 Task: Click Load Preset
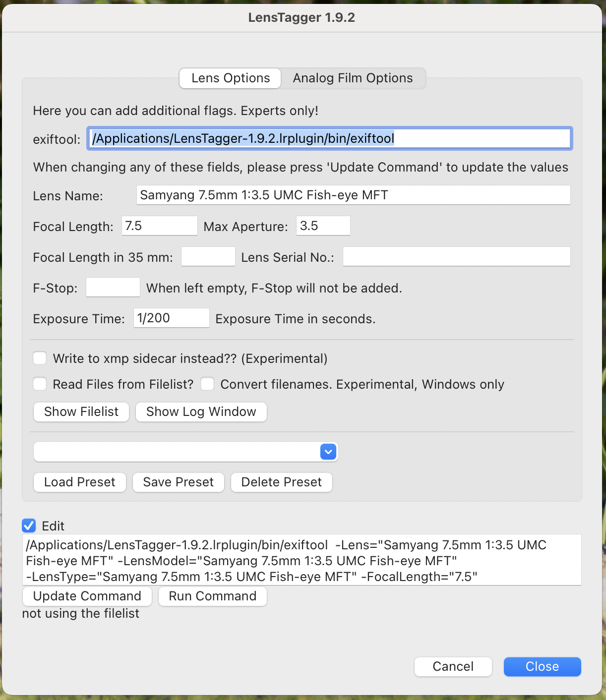click(79, 482)
